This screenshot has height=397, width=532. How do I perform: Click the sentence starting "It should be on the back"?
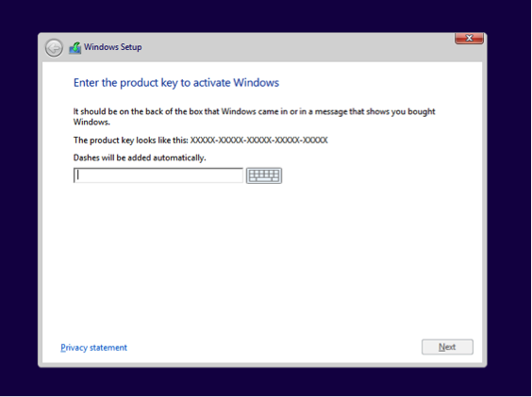(254, 116)
